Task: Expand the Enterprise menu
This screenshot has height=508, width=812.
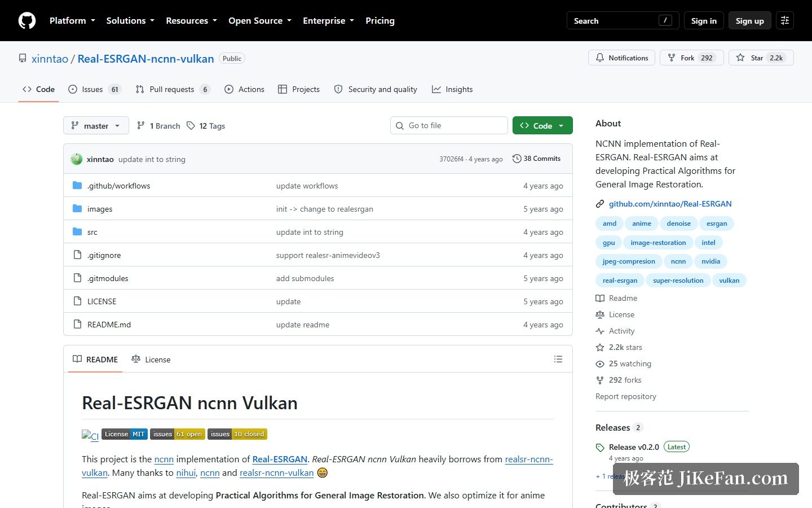Action: tap(328, 21)
